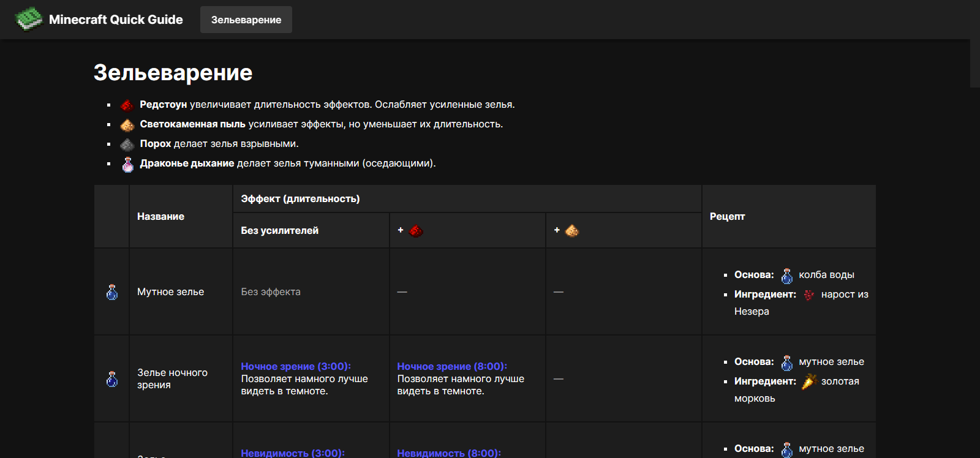The height and width of the screenshot is (458, 980).
Task: Click the page heading Зельеварение
Action: [173, 73]
